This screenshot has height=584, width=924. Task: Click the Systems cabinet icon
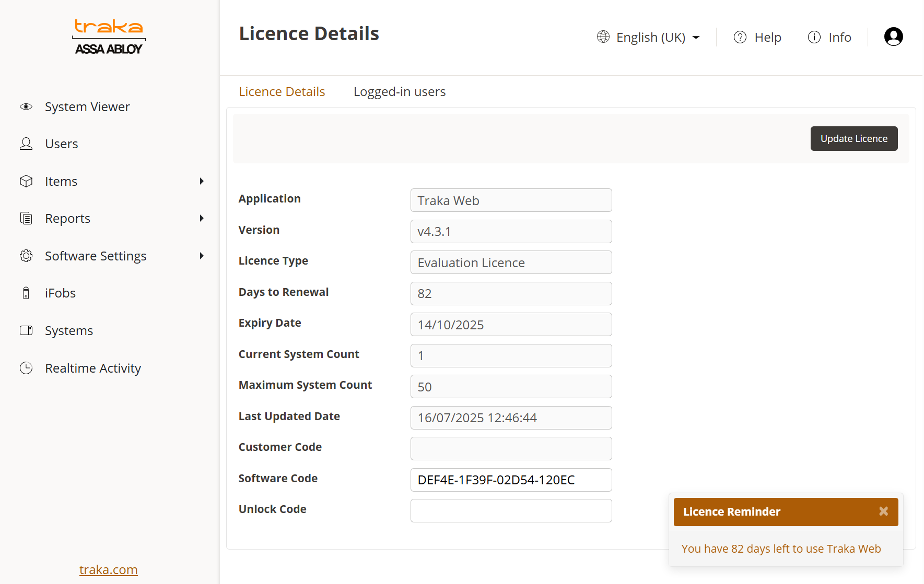(x=26, y=330)
